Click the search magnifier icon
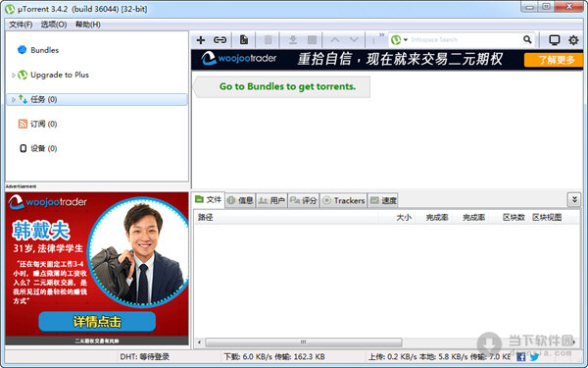 click(527, 39)
